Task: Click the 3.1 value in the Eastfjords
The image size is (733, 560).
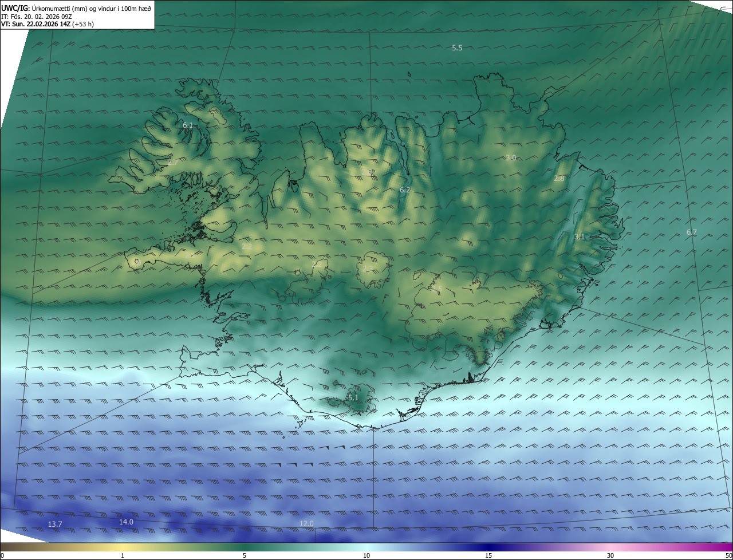Action: click(x=580, y=236)
